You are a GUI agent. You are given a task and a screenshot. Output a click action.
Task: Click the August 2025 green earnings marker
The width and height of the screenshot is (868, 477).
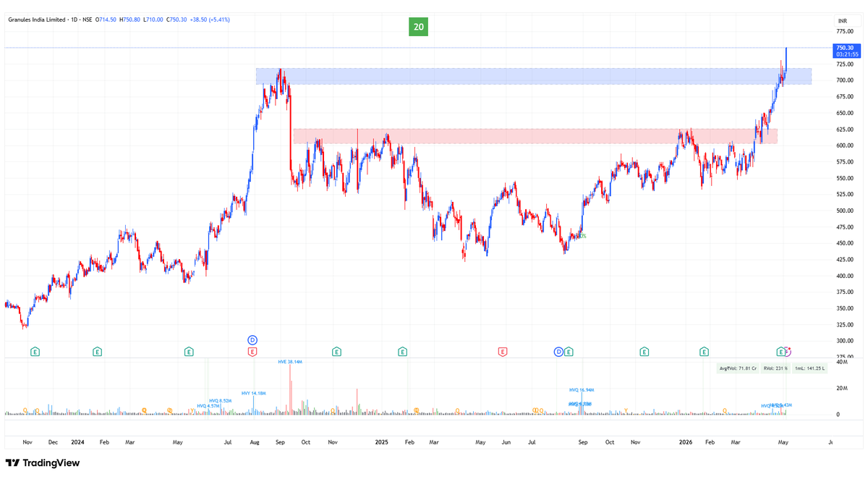[x=569, y=352]
